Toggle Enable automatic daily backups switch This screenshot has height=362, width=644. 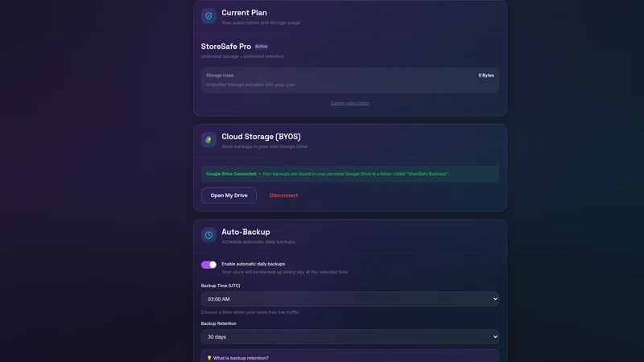208,265
